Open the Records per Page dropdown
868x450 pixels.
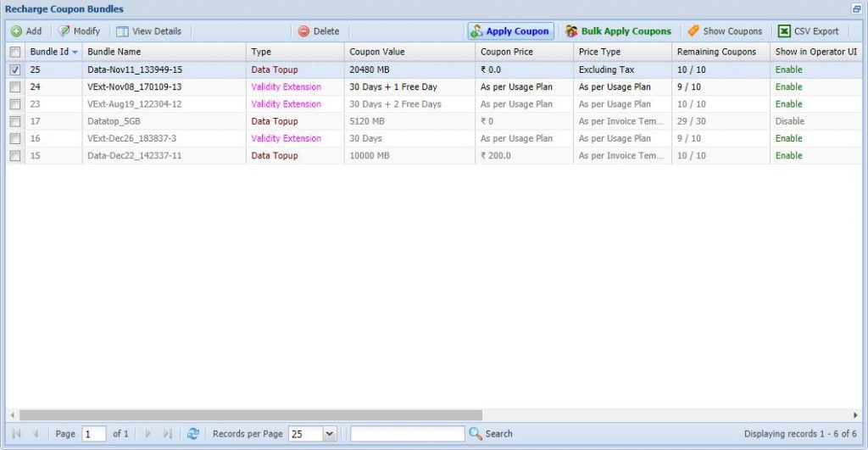[x=329, y=434]
